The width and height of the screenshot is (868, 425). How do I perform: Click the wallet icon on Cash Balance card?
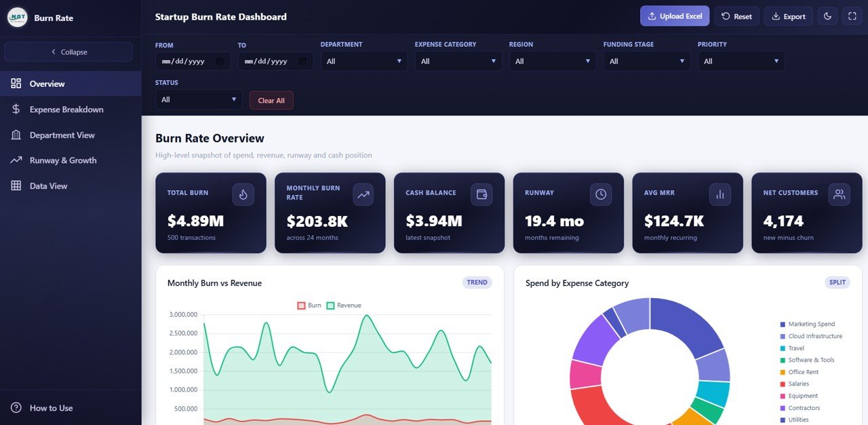tap(481, 193)
